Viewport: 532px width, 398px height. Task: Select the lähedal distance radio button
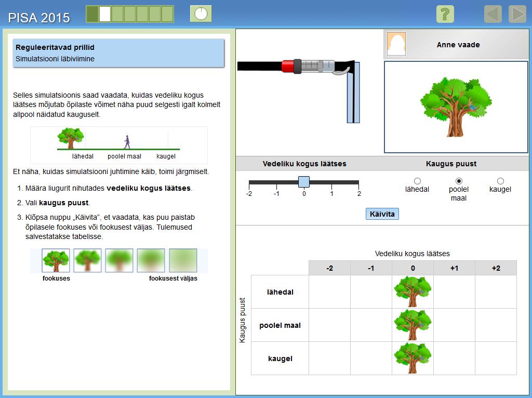417,181
